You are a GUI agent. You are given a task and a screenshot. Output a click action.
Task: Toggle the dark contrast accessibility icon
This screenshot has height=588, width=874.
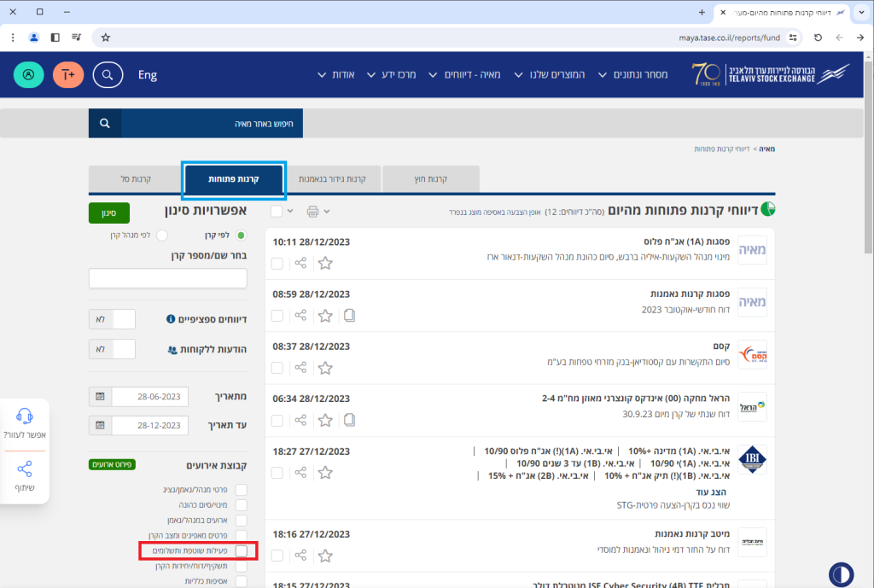[x=842, y=573]
